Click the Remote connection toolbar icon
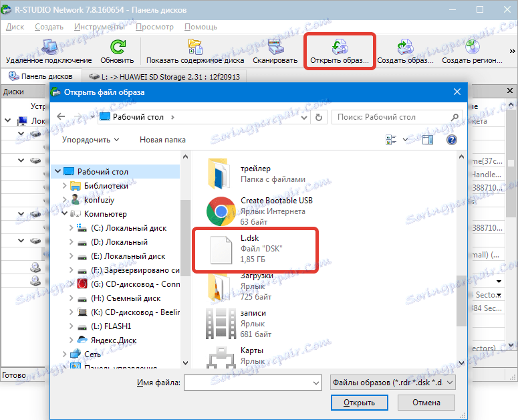 (49, 47)
